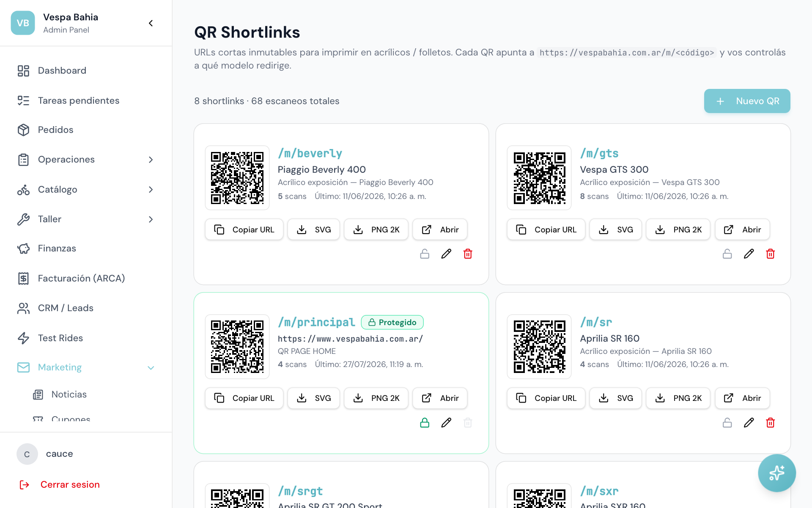Download SVG for /m/beverly
812x508 pixels.
click(x=313, y=229)
